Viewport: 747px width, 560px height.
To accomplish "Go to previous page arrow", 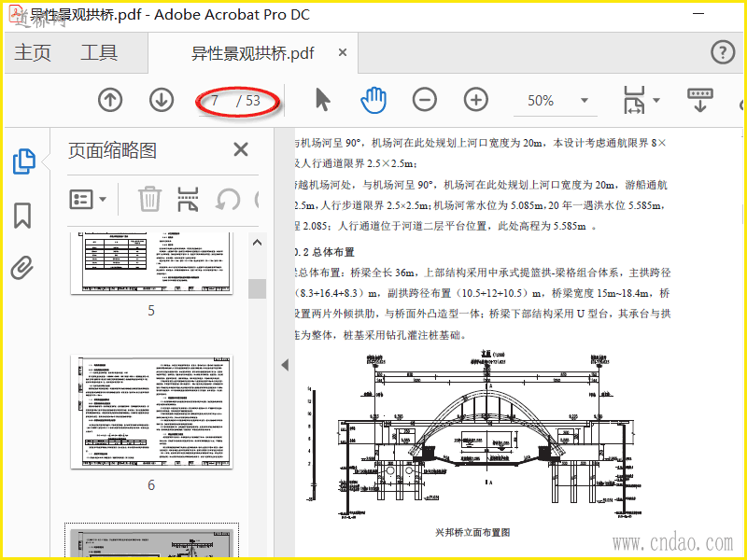I will pyautogui.click(x=110, y=101).
